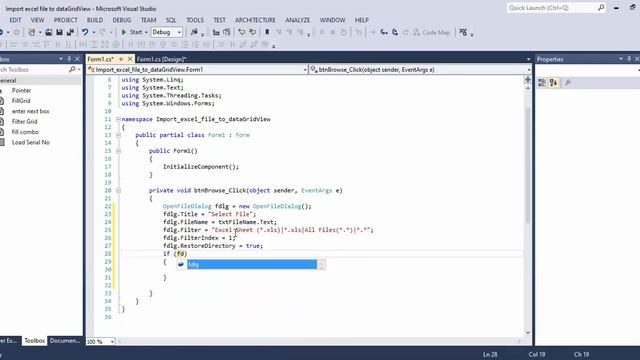Click search icon in Toolbox search box
Viewport: 640px width, 360px height.
tap(72, 70)
